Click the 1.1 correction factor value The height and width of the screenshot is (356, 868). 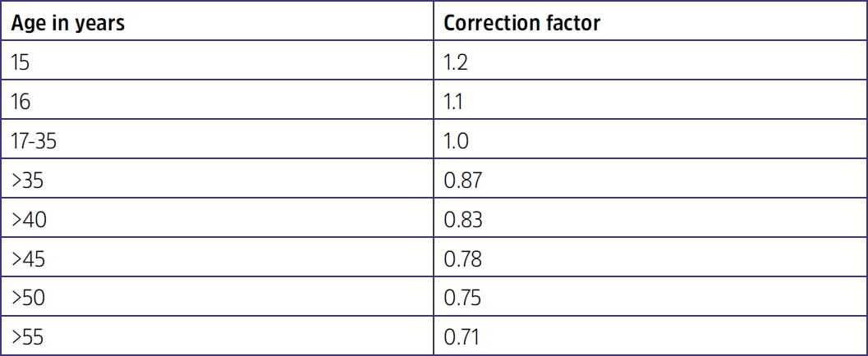coord(454,103)
